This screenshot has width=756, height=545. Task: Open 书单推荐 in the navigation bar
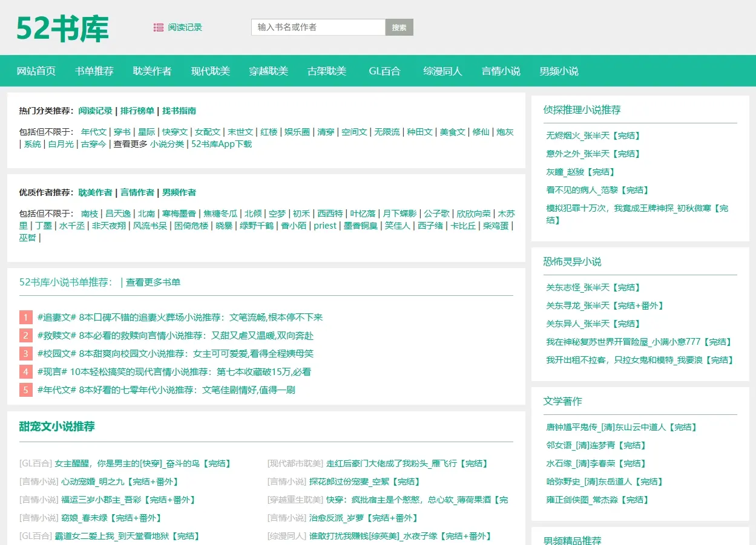94,71
